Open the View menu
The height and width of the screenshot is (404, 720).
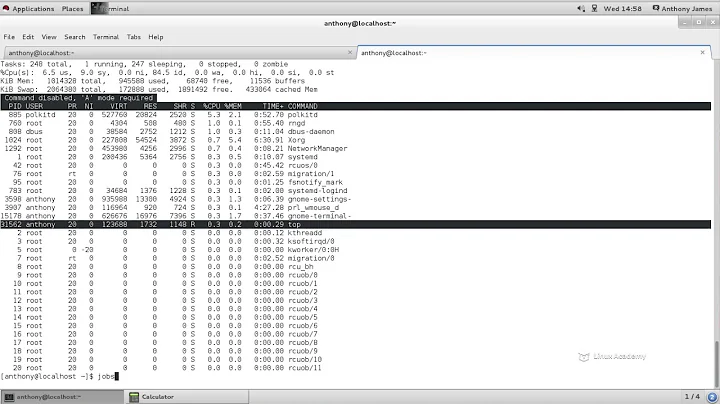pyautogui.click(x=49, y=37)
